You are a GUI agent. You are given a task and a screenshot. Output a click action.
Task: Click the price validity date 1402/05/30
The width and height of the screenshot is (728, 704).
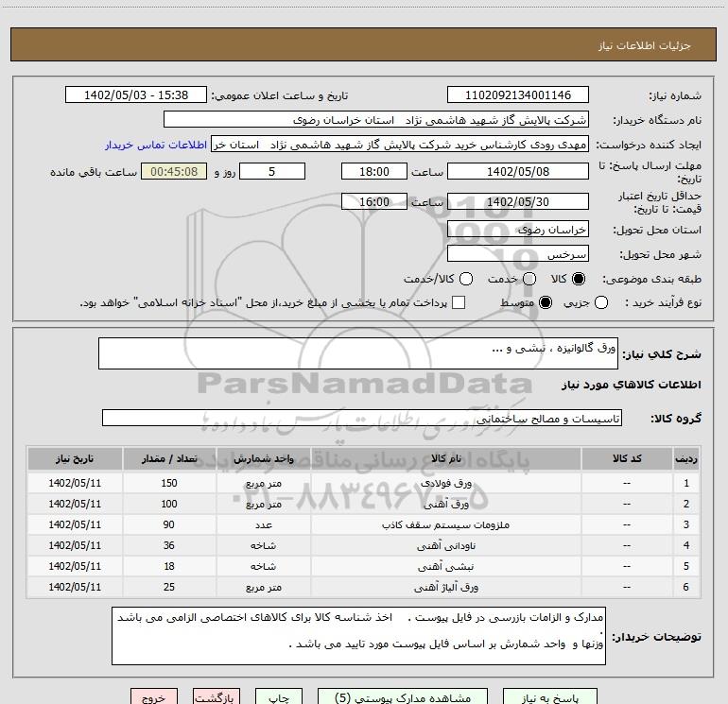tap(518, 201)
